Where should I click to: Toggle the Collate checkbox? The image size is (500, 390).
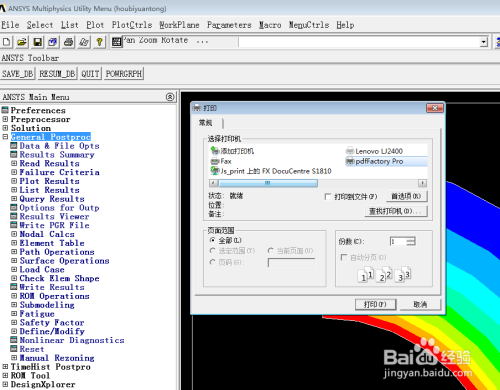point(343,257)
